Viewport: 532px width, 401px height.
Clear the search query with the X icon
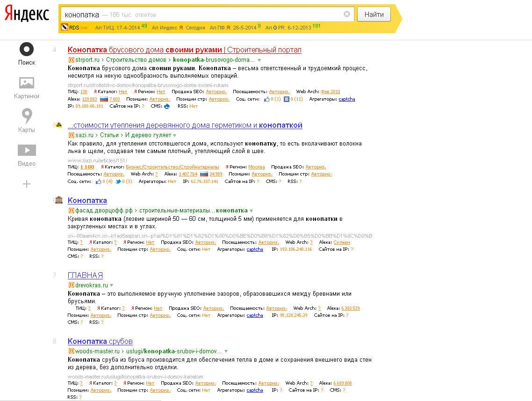coord(347,15)
